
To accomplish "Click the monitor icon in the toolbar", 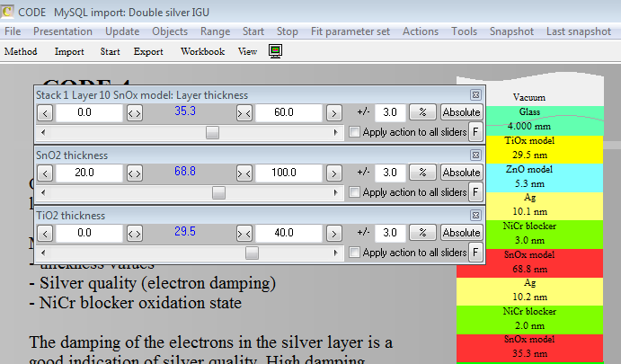I will tap(276, 51).
